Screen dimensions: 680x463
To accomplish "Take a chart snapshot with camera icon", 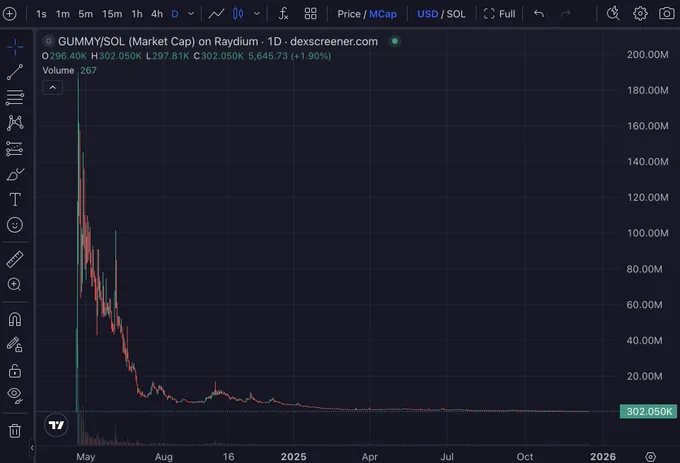I will click(667, 14).
